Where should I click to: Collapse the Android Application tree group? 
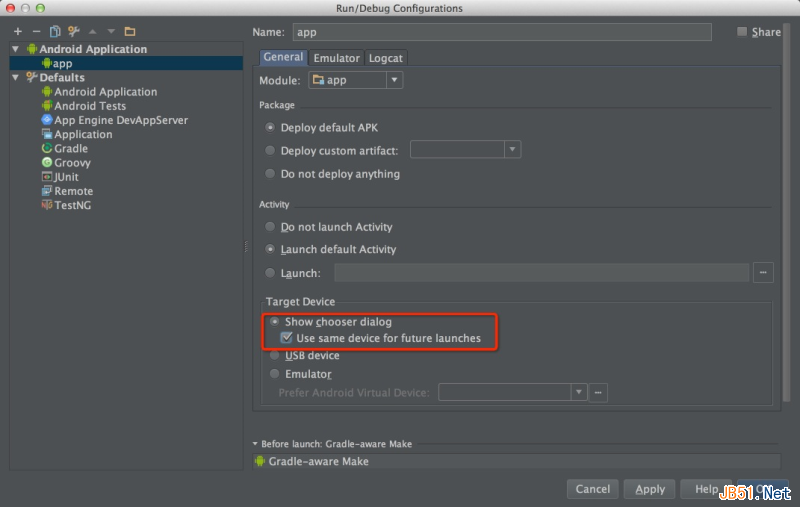[x=16, y=49]
